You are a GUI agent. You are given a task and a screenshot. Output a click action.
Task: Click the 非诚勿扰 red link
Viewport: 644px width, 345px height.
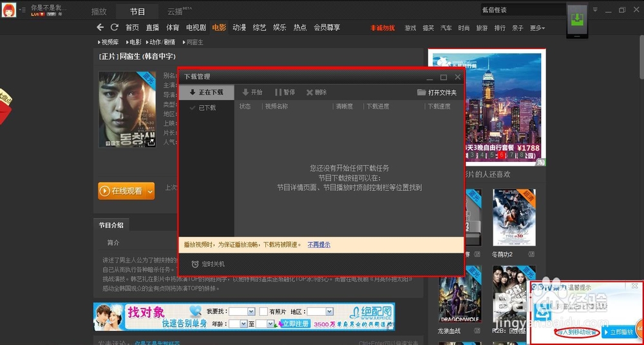point(383,28)
